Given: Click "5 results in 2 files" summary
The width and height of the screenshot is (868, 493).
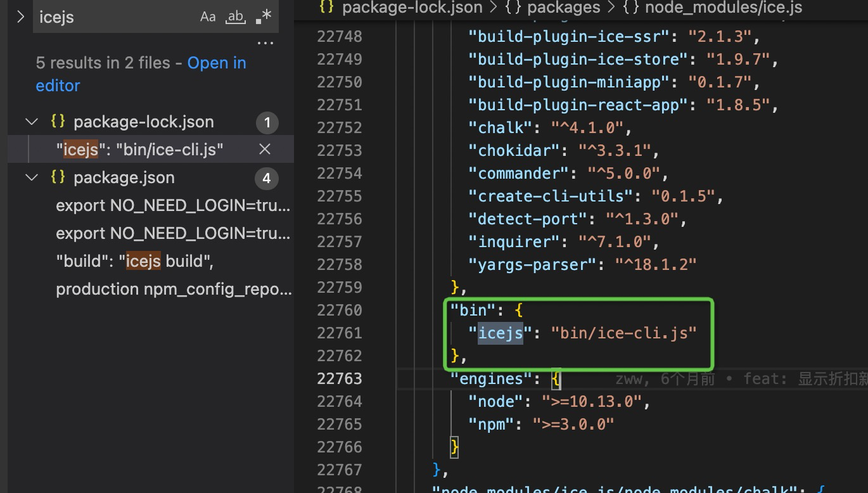Looking at the screenshot, I should click(x=103, y=63).
